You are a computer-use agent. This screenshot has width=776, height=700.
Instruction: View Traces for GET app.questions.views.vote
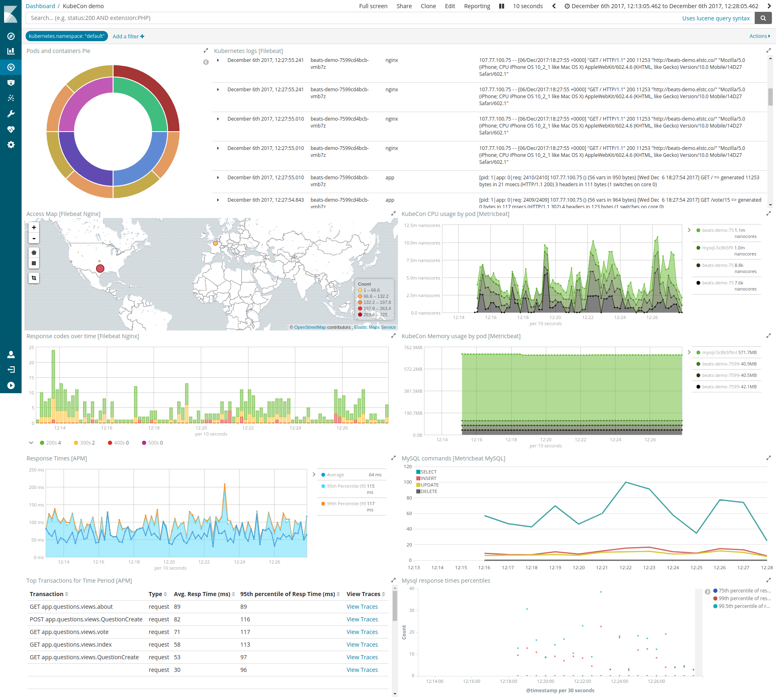coord(362,632)
